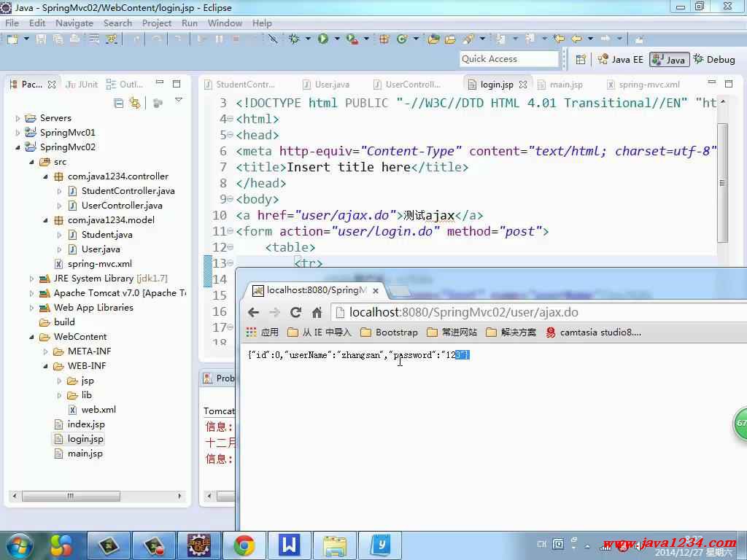This screenshot has width=747, height=560.
Task: Close the login.jsp editor tab
Action: pos(523,85)
